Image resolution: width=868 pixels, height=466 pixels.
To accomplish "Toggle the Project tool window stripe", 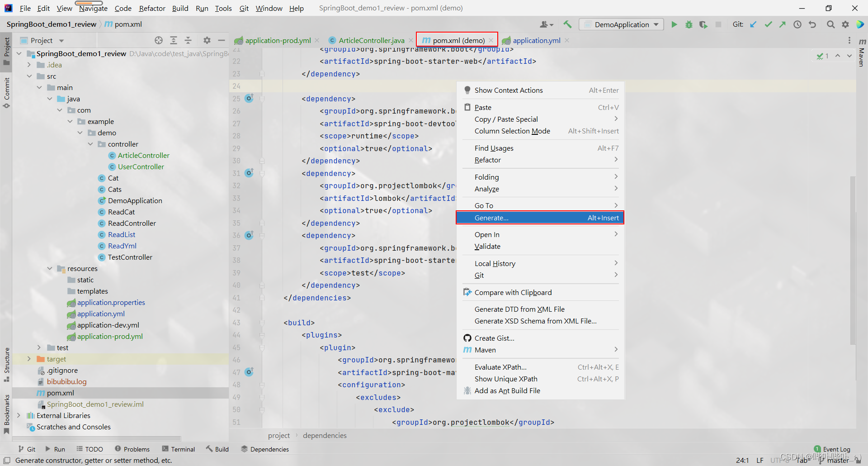I will click(x=7, y=51).
